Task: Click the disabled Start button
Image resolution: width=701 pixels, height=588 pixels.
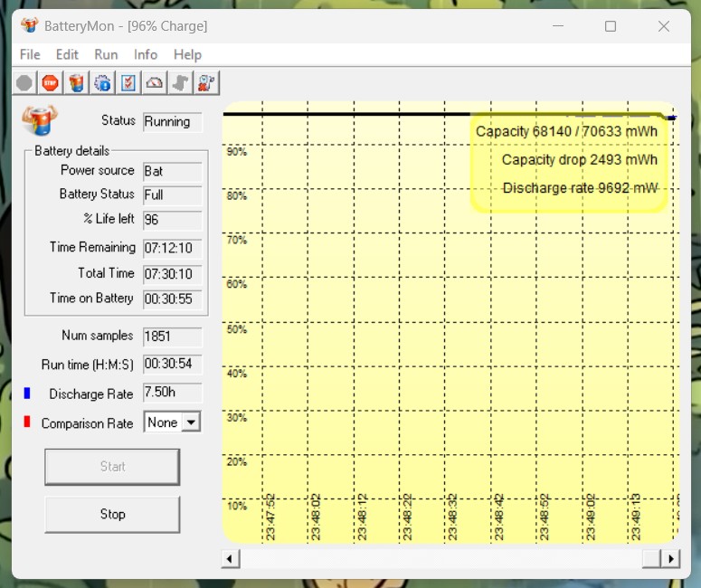Action: [112, 467]
